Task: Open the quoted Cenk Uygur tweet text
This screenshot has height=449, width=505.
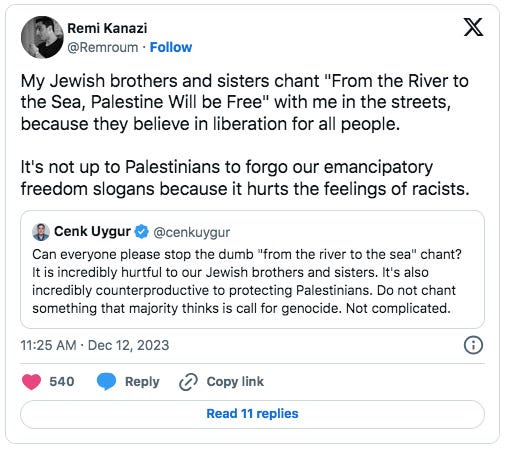Action: tap(247, 281)
